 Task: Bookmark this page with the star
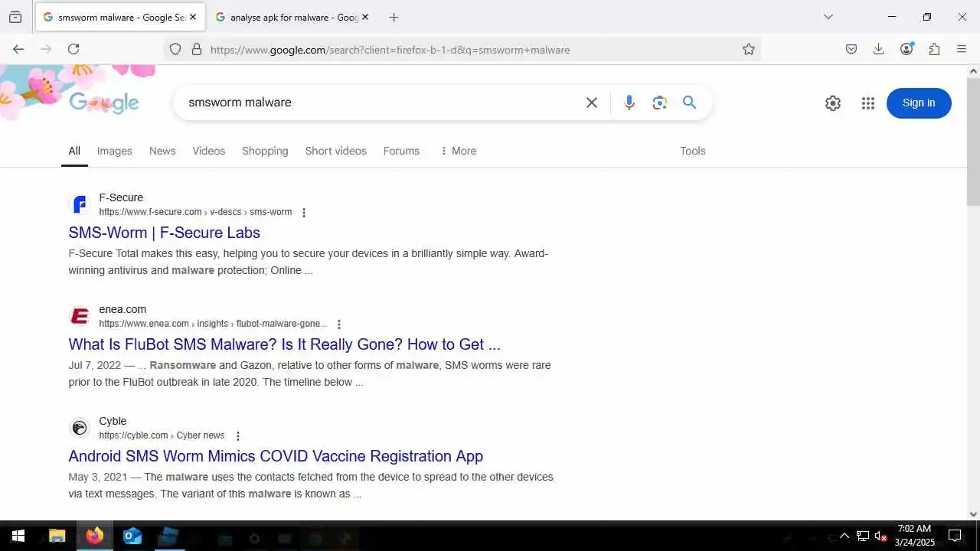point(749,49)
